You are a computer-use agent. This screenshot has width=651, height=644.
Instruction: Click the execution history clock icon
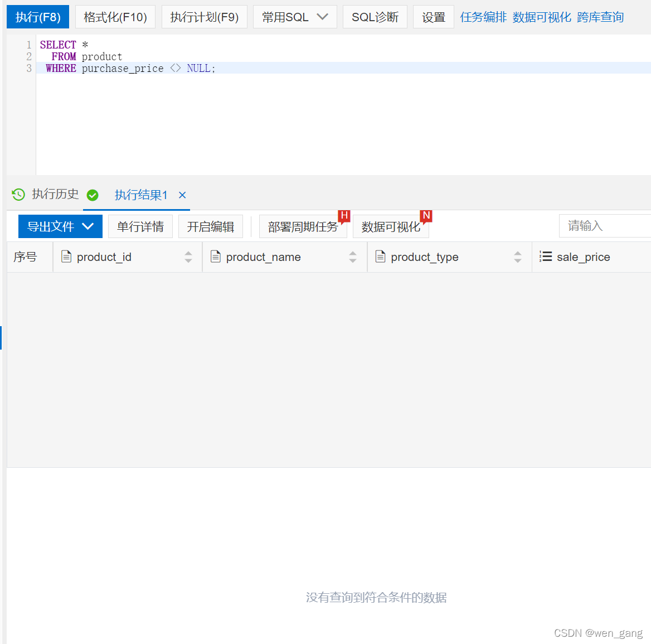(x=18, y=195)
